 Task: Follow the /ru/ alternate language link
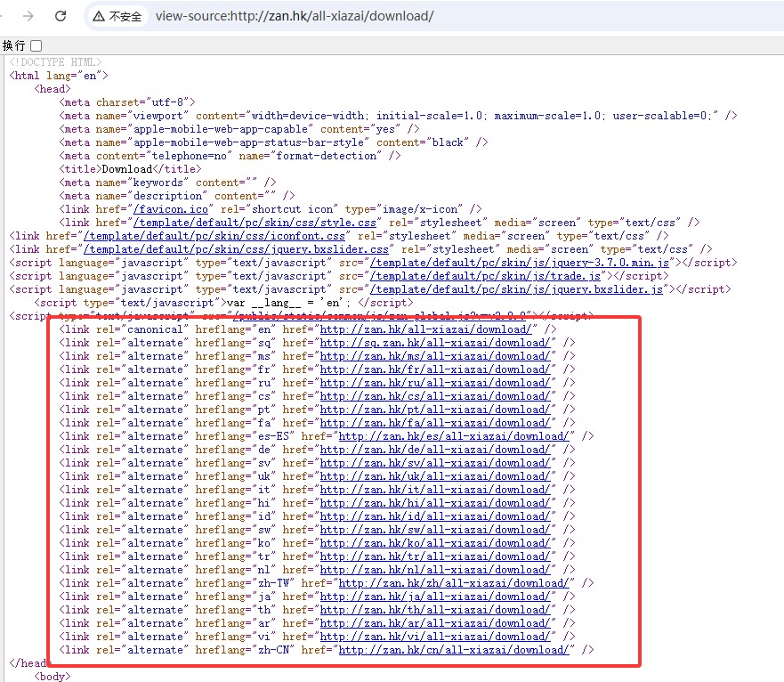click(x=435, y=383)
